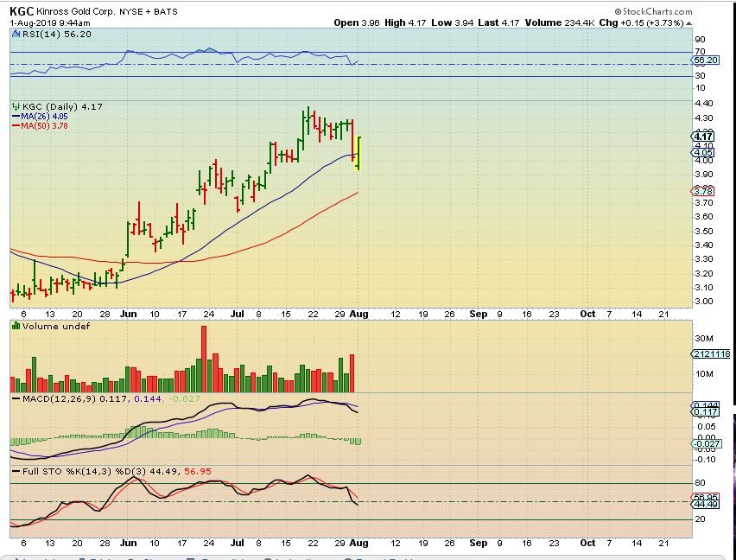
Task: Click the 0.117 MACD value tag on right axis
Action: [706, 412]
